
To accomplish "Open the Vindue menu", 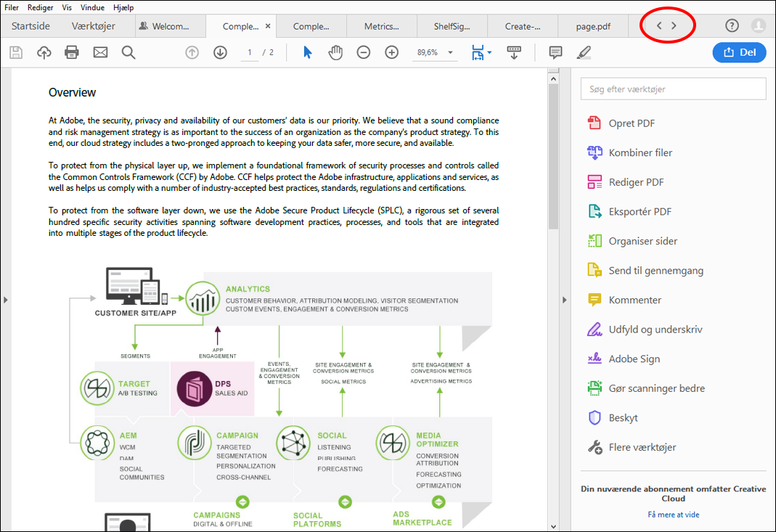I will pos(92,7).
